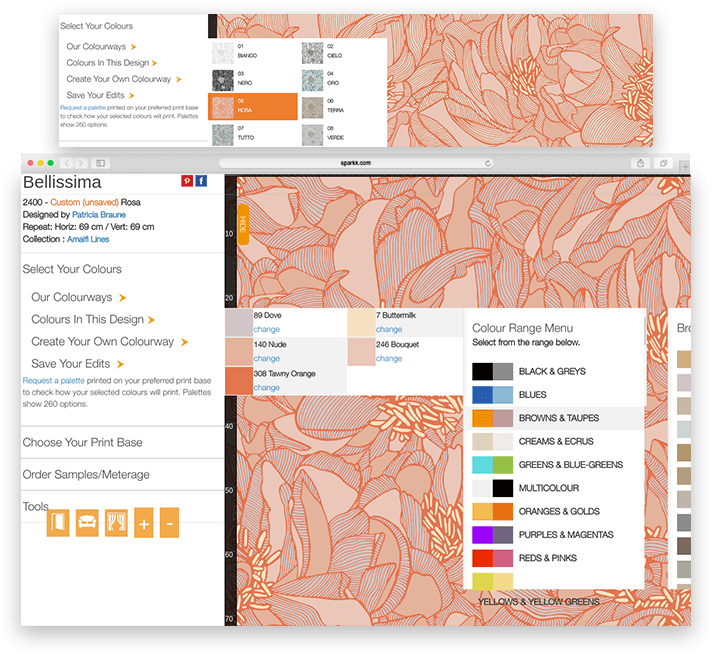This screenshot has width=712, height=654.
Task: Hide the panel using the orange HIDE tab
Action: click(242, 224)
